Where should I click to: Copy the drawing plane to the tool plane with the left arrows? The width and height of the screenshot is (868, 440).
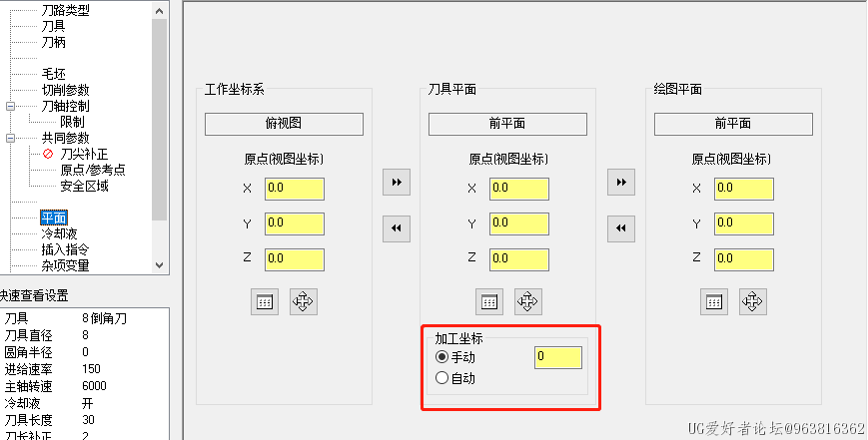click(621, 229)
